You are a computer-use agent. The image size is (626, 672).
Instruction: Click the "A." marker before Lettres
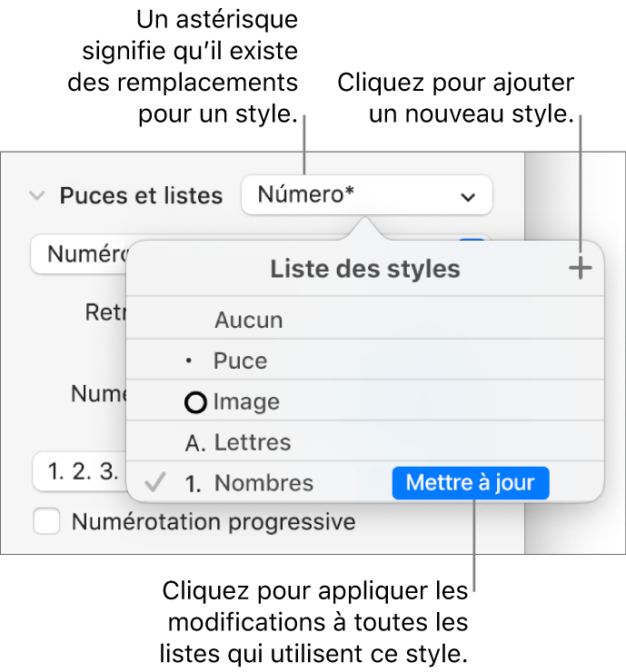click(194, 443)
